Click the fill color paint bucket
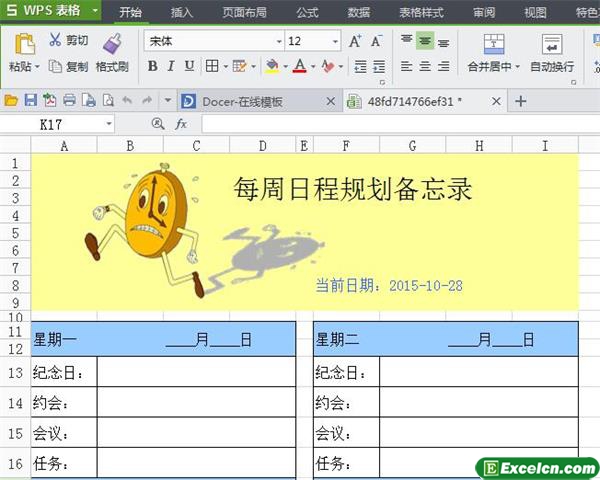The image size is (600, 480). pyautogui.click(x=272, y=66)
